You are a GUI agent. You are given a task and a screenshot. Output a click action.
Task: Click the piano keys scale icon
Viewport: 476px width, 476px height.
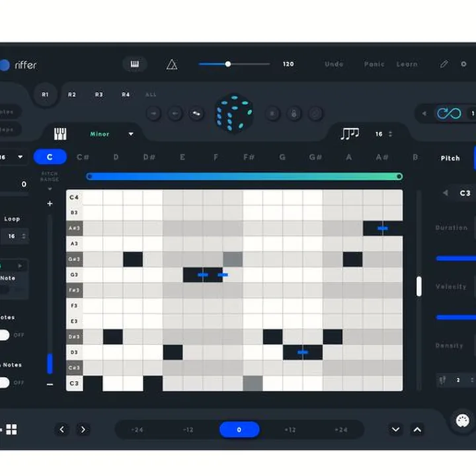[60, 134]
